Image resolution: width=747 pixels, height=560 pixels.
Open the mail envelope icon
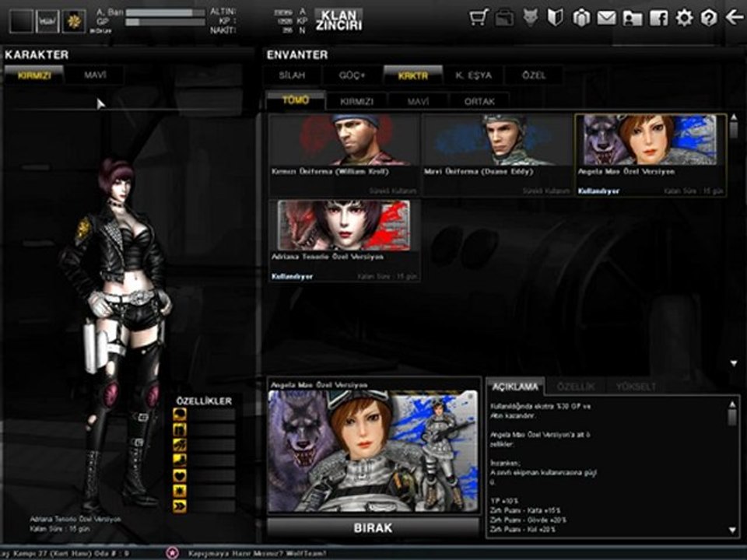tap(606, 19)
